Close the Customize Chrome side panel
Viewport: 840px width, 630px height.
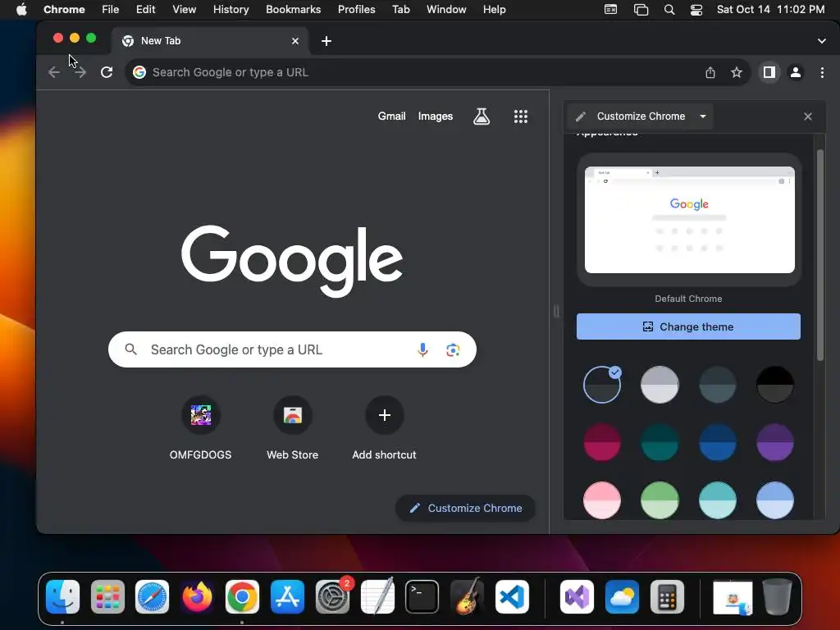(x=808, y=116)
